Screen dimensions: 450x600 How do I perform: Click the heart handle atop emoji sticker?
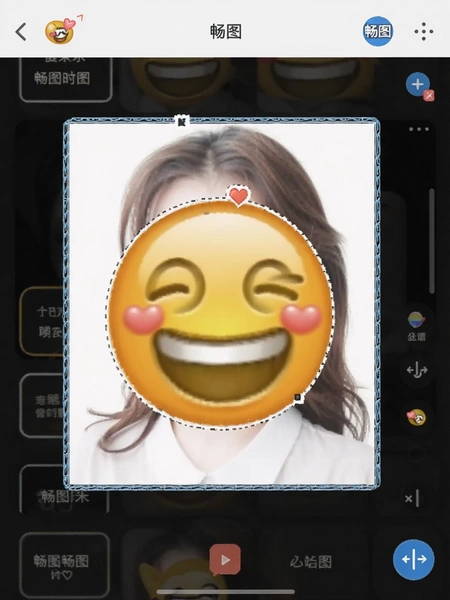coord(239,196)
